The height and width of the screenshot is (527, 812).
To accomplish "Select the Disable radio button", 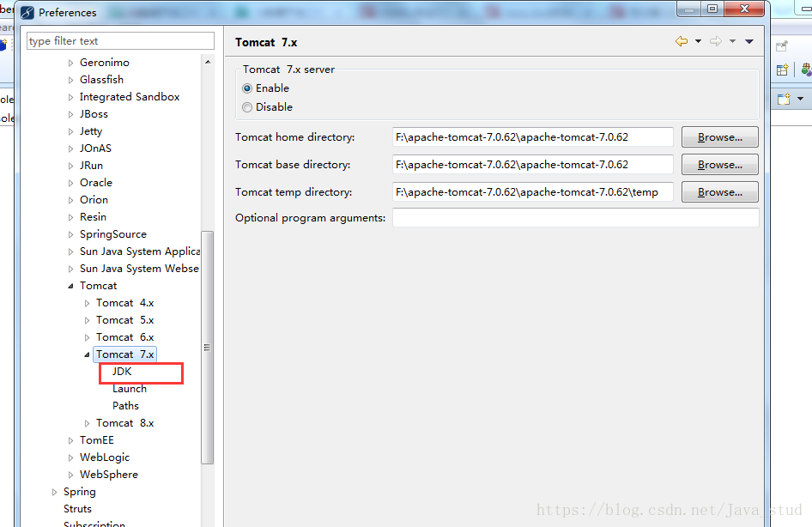I will pyautogui.click(x=247, y=107).
